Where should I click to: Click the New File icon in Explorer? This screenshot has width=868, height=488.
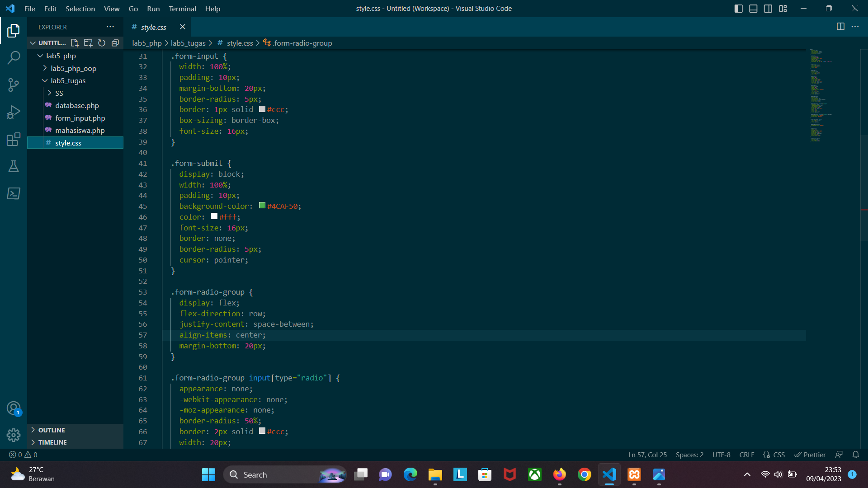pyautogui.click(x=75, y=43)
